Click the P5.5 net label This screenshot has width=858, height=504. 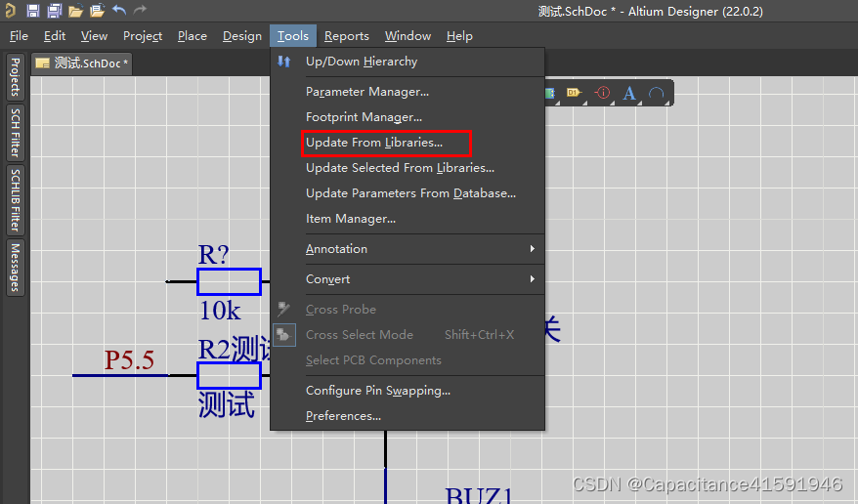[x=129, y=359]
